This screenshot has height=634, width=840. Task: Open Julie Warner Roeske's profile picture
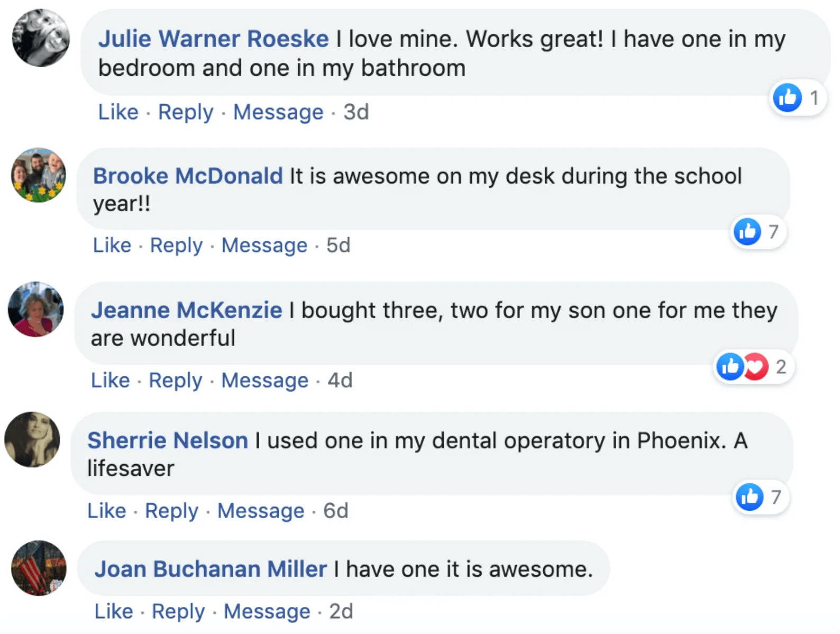tap(41, 38)
